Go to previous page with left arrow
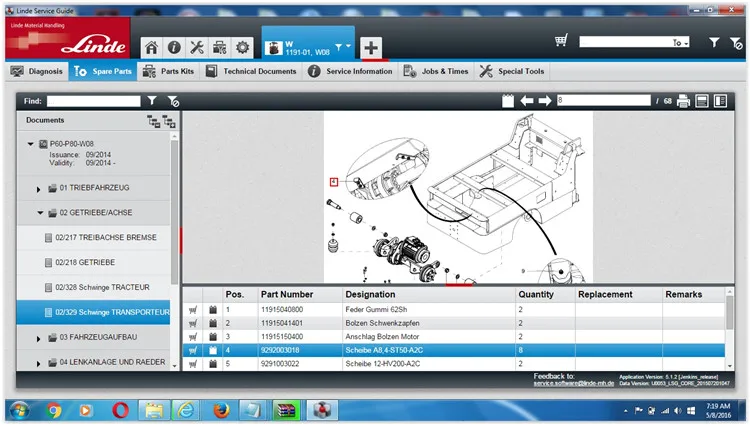Screen dimensions: 750x425 527,101
